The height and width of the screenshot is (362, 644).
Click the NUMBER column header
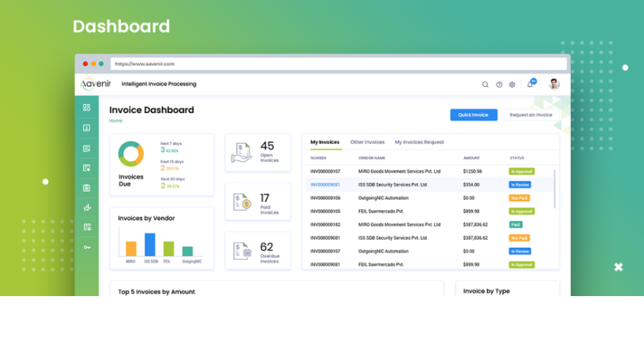[x=318, y=158]
